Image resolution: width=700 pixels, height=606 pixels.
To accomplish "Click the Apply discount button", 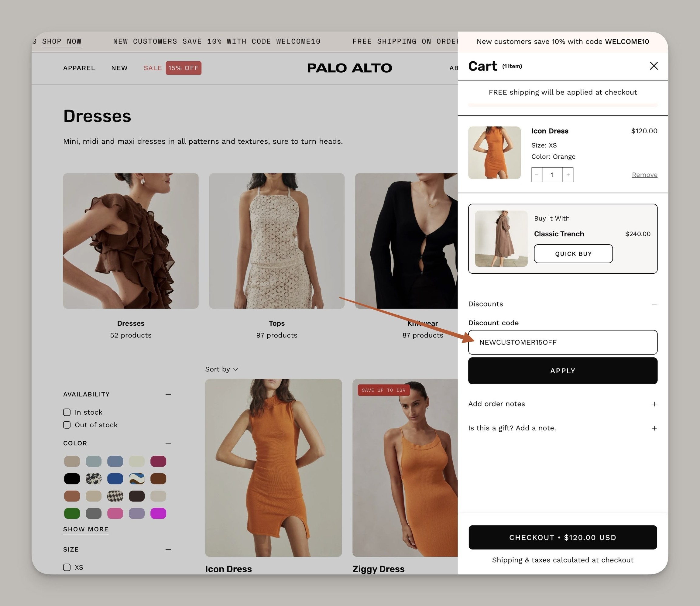I will [x=563, y=371].
